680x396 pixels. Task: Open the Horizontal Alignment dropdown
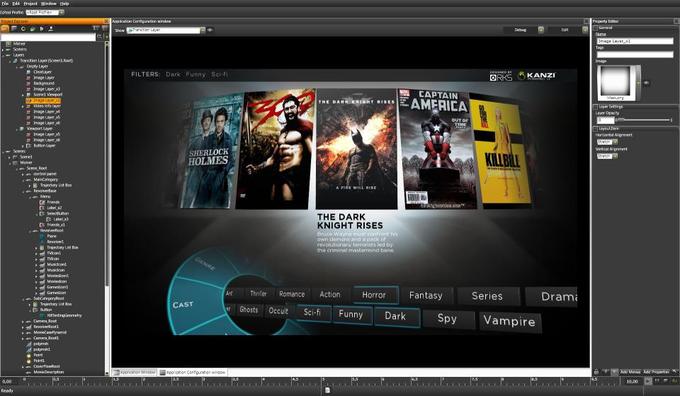(607, 142)
